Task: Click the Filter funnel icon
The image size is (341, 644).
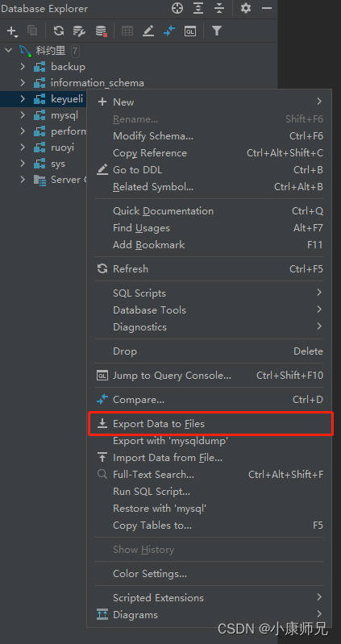Action: 217,31
